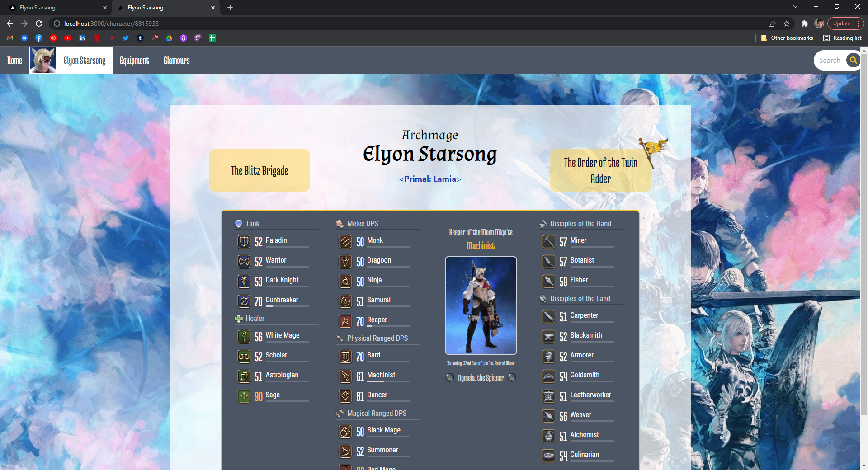Click the Sage job icon
Viewport: 868px width, 470px height.
tap(244, 396)
